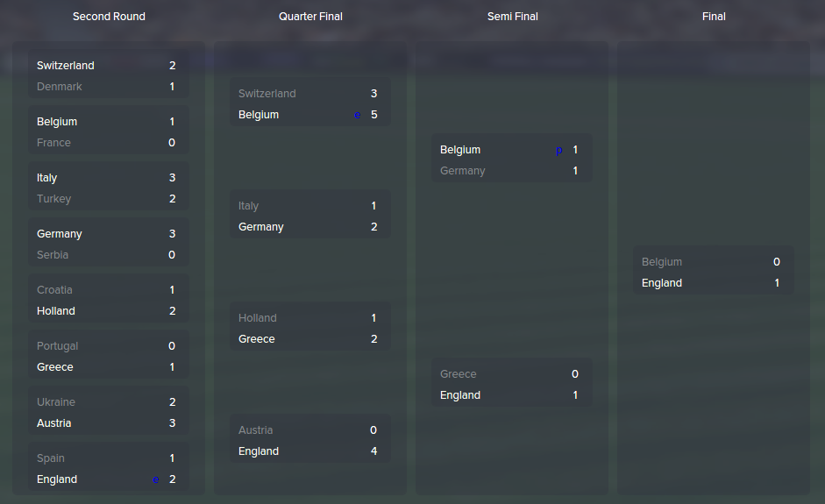Image resolution: width=825 pixels, height=504 pixels.
Task: Click the Quarter Final column heading
Action: click(x=310, y=17)
